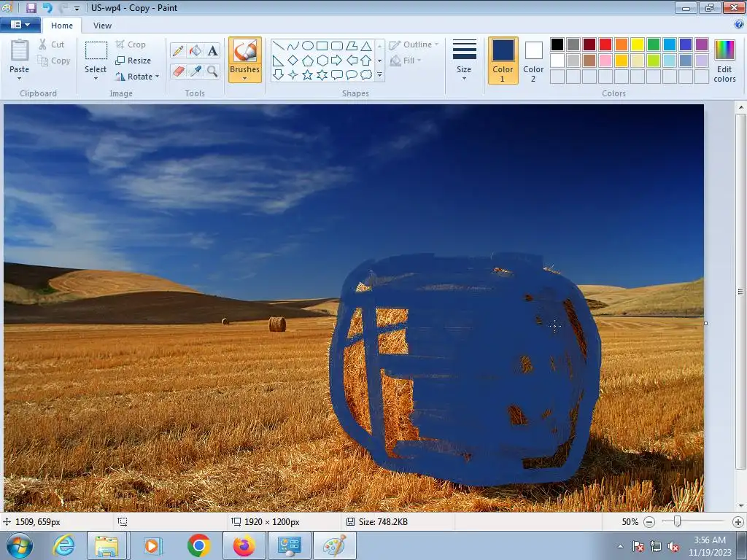
Task: Choose the Six-point star shape
Action: coord(322,75)
